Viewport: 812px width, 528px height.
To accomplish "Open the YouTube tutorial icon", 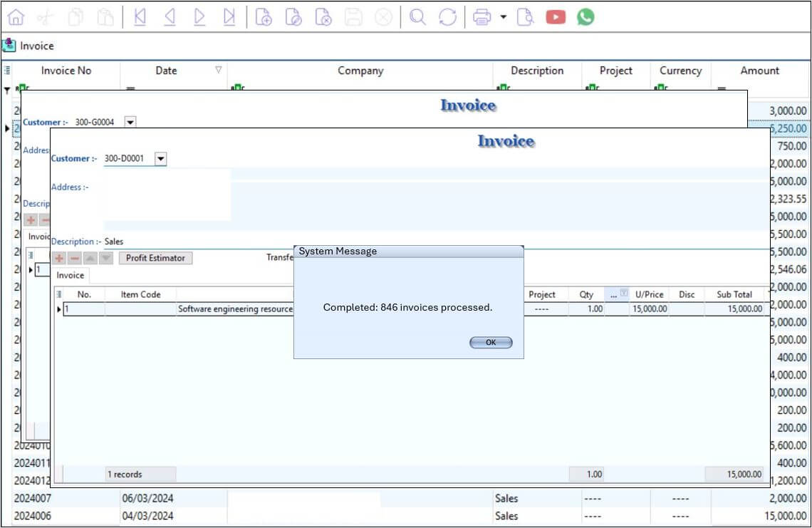I will 556,17.
